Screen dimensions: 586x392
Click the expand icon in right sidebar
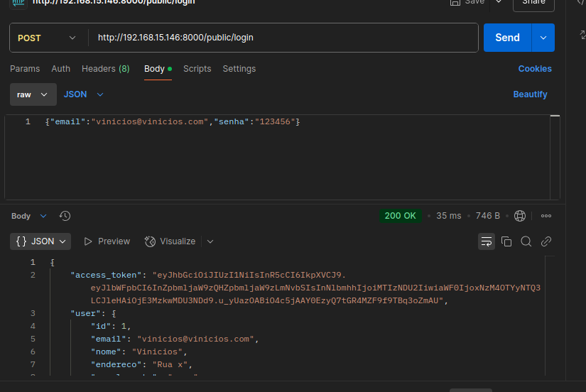tap(582, 35)
